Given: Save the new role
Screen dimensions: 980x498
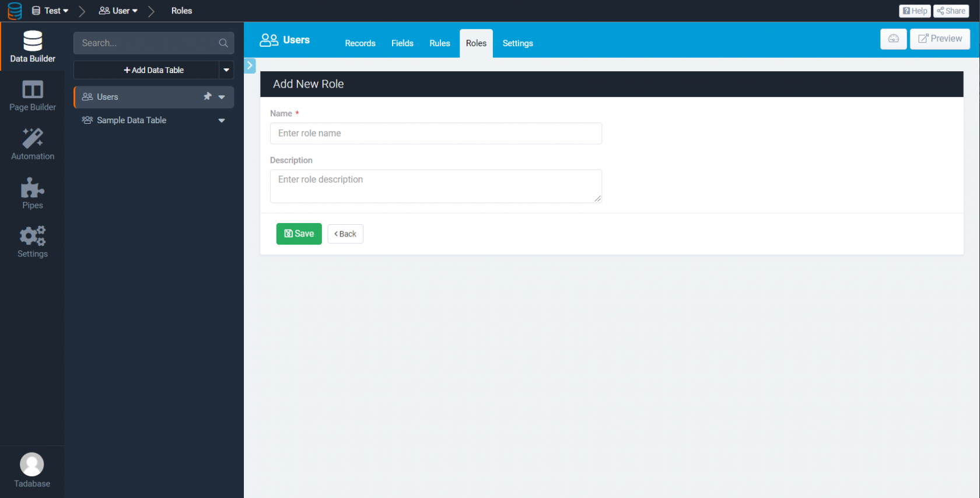Looking at the screenshot, I should (299, 234).
